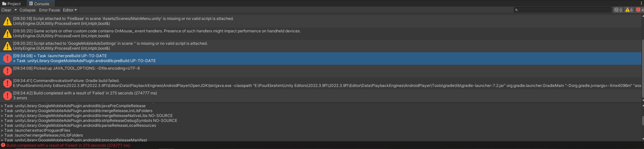This screenshot has height=149, width=644.
Task: Click the console search field
Action: point(563,10)
